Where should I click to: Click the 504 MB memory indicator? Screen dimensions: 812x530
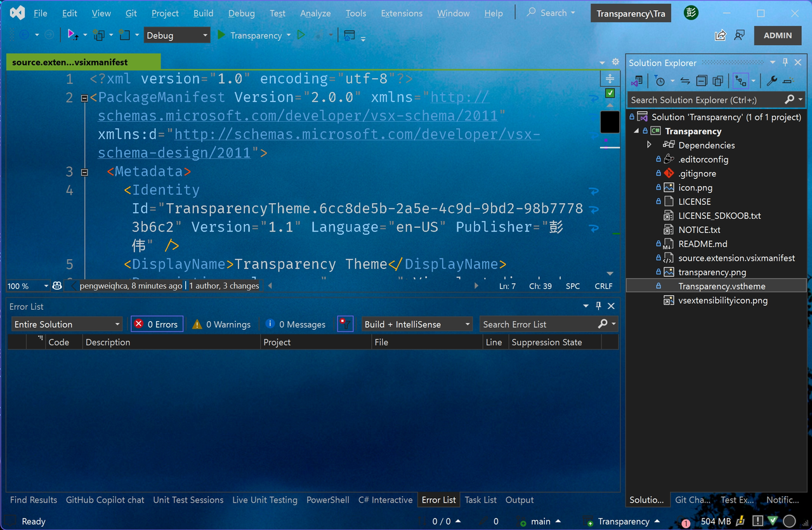click(716, 521)
